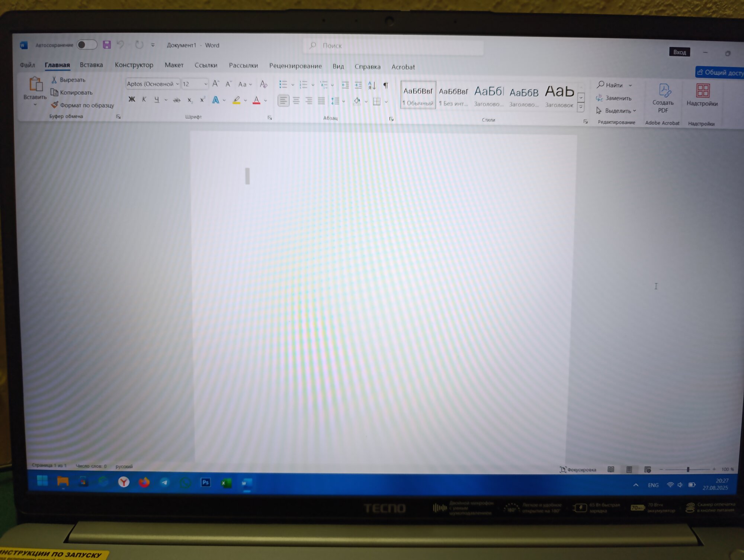This screenshot has height=560, width=744.
Task: Click the bullet list icon
Action: [x=283, y=85]
